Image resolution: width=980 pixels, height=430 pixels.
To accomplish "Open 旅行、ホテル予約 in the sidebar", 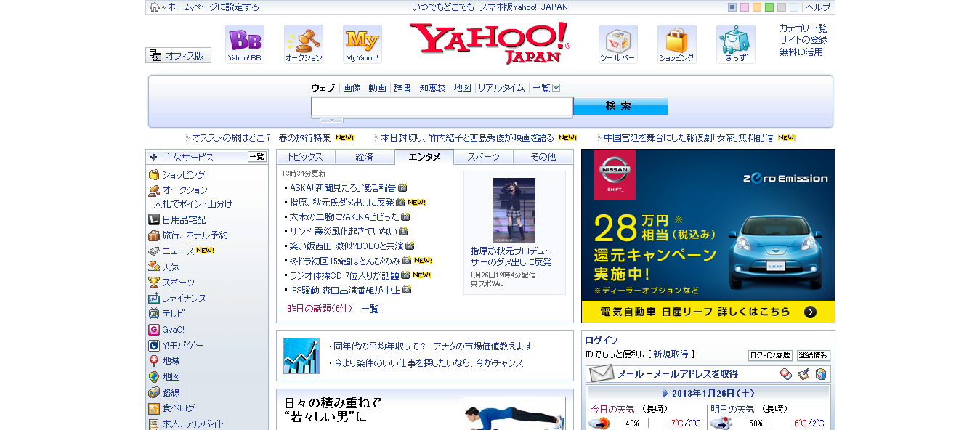I will pyautogui.click(x=195, y=235).
